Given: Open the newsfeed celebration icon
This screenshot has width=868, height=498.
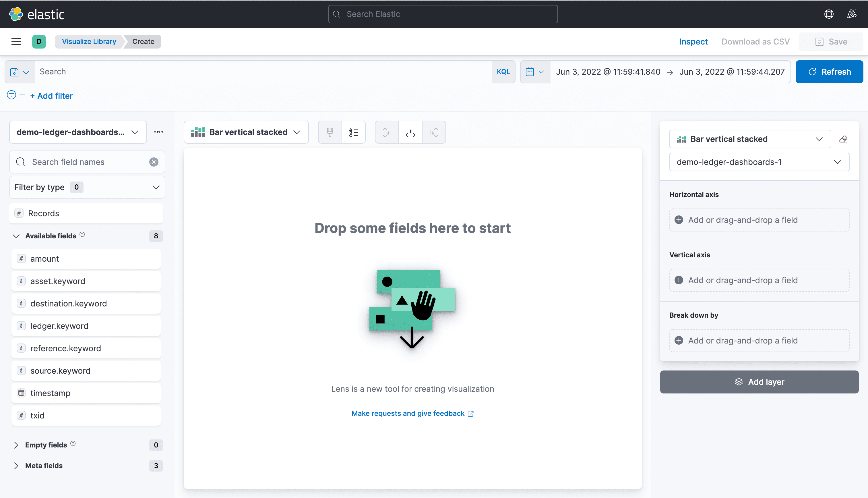Looking at the screenshot, I should click(851, 14).
